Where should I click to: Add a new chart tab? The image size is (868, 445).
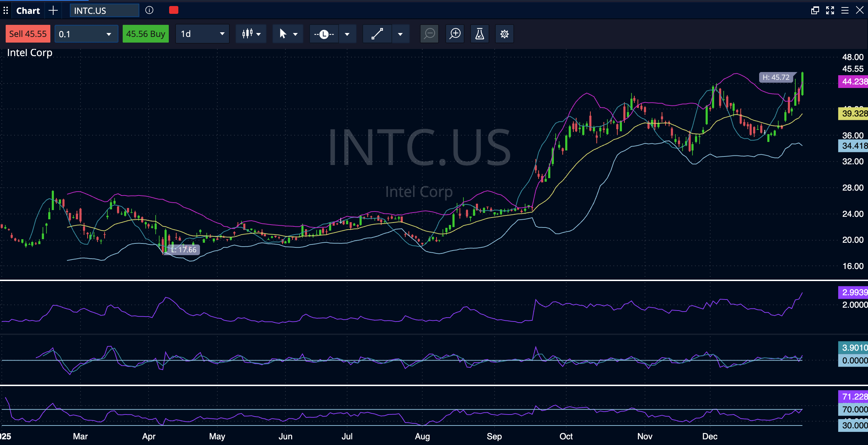point(53,10)
